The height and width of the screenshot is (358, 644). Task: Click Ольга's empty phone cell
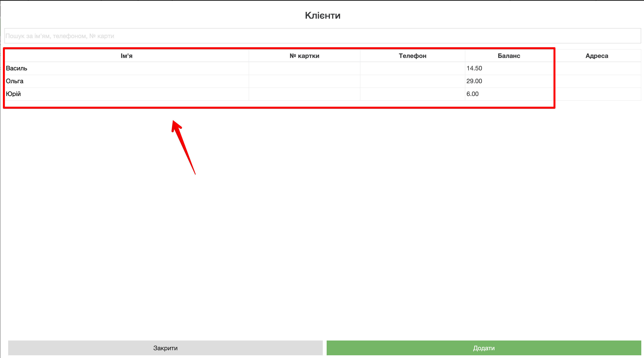click(x=413, y=81)
